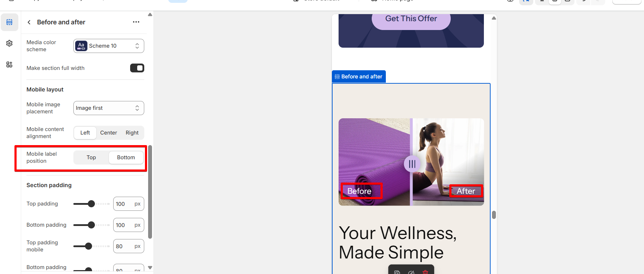This screenshot has height=274, width=644.
Task: Click the Get This Offer button
Action: [x=411, y=19]
